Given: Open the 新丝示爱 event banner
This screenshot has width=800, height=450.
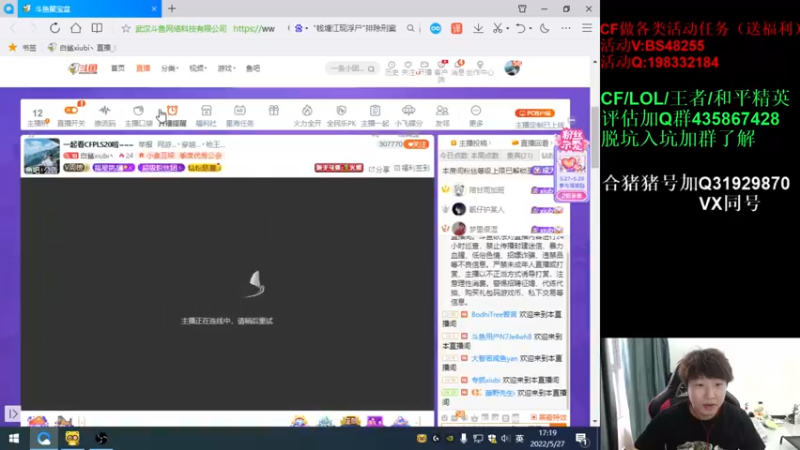Looking at the screenshot, I should (572, 165).
